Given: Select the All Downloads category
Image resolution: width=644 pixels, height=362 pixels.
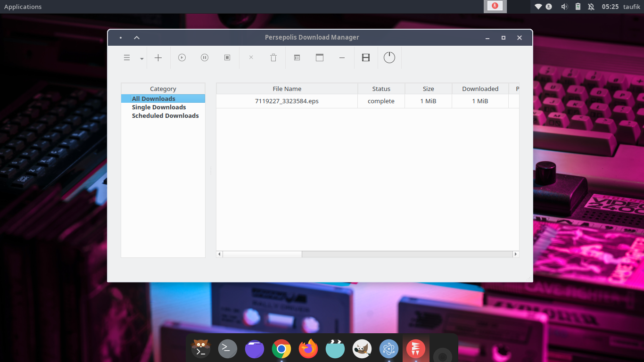Looking at the screenshot, I should 154,99.
